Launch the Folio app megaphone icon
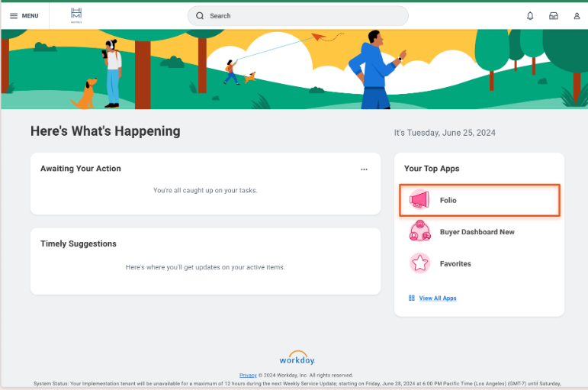The image size is (588, 390). pos(419,200)
